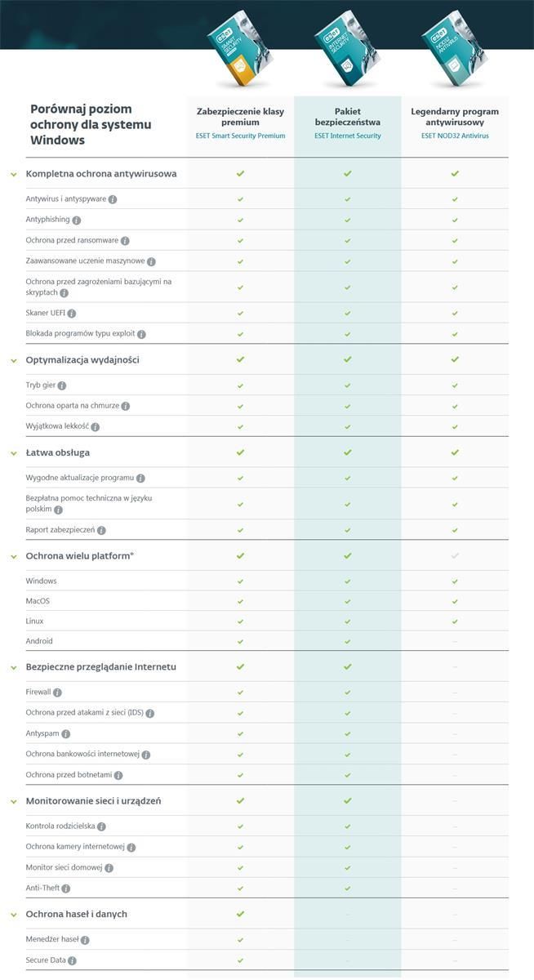Show info for Firewall feature

(57, 693)
